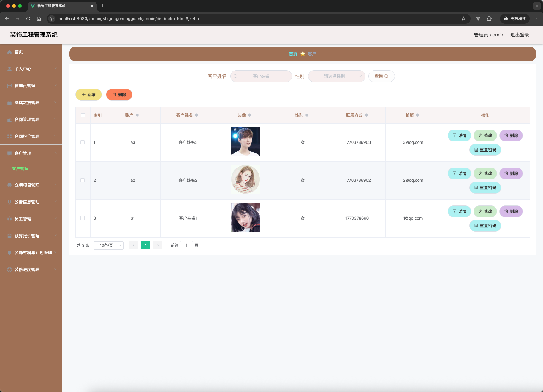This screenshot has width=543, height=392.
Task: Sort the 邮箱 column
Action: click(417, 115)
